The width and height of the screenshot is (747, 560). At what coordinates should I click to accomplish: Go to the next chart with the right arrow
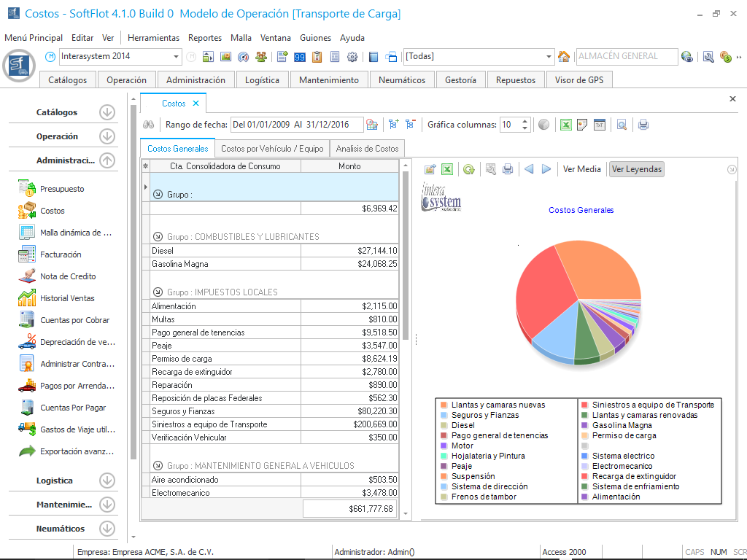(x=546, y=169)
